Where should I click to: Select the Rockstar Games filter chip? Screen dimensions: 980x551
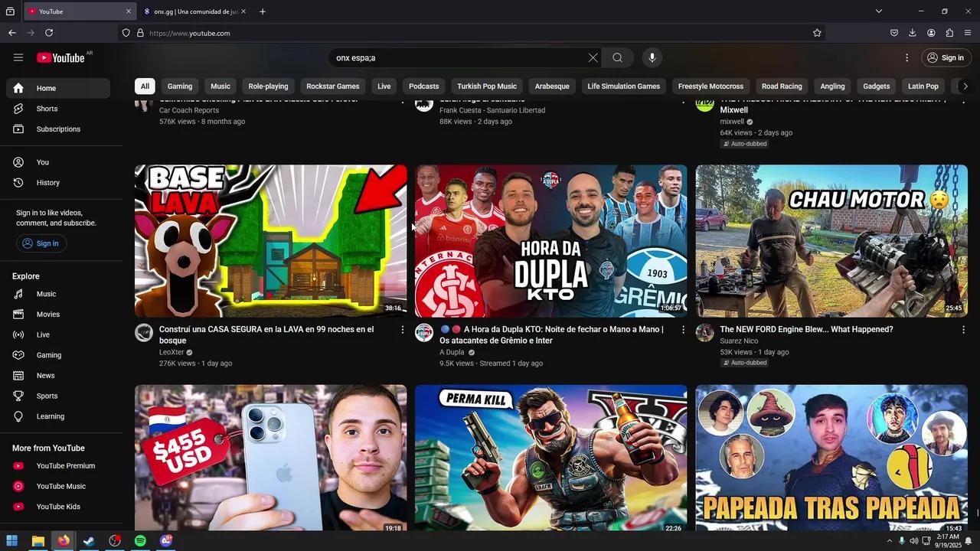[x=333, y=86]
